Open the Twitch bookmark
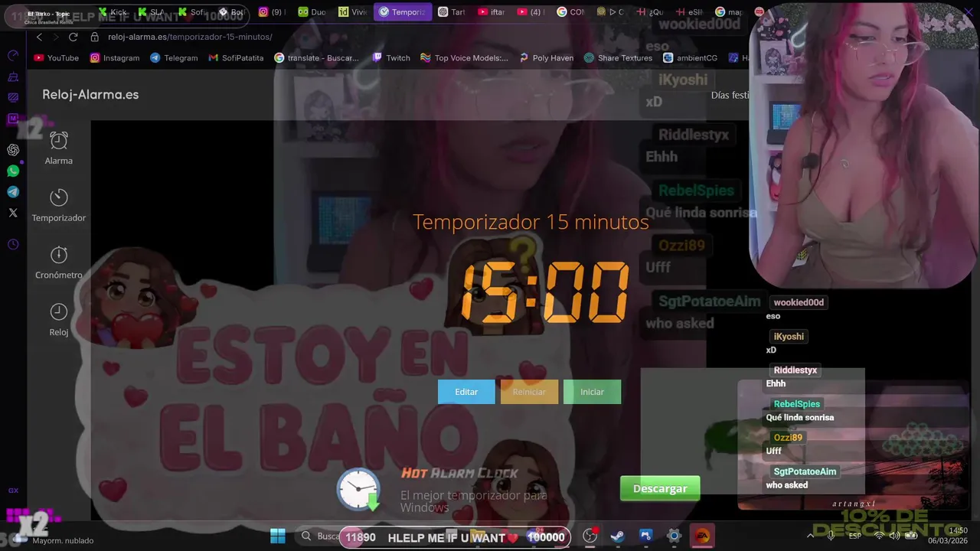This screenshot has width=980, height=551. [391, 58]
